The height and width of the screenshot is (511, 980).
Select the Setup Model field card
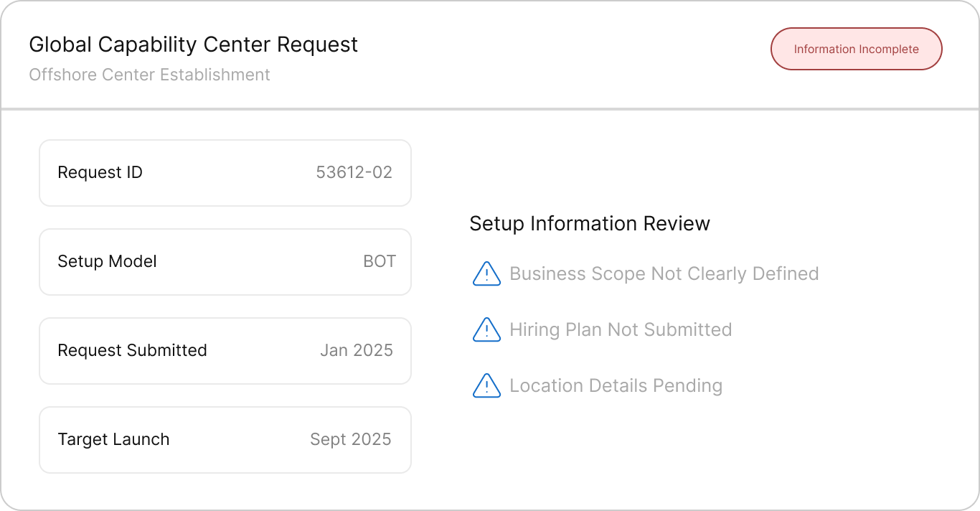225,262
